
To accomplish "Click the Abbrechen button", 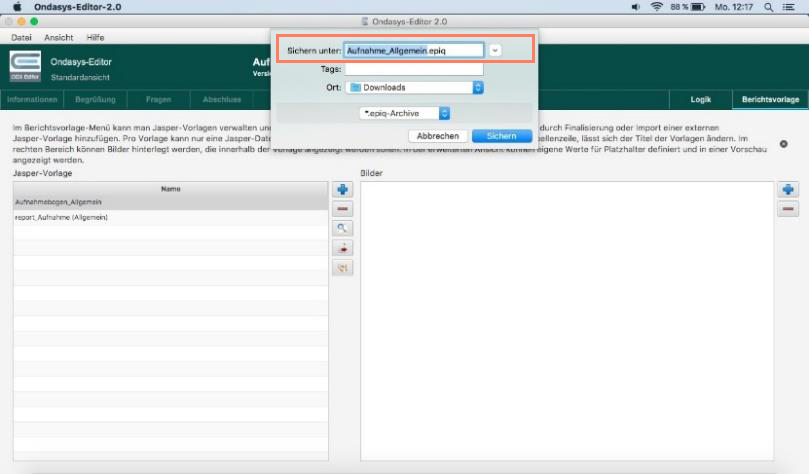I will click(x=438, y=136).
